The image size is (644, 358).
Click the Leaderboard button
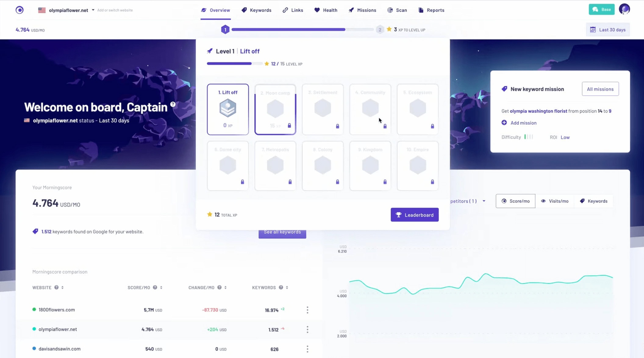(x=414, y=215)
